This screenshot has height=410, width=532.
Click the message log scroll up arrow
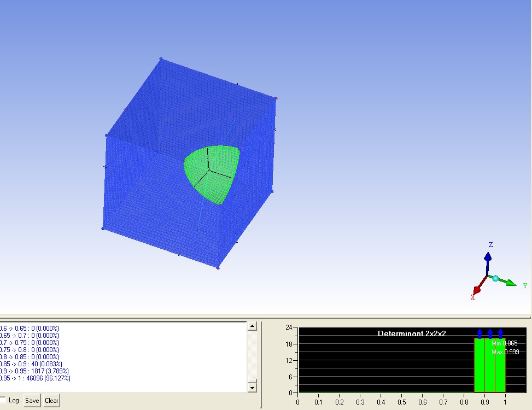coord(252,326)
